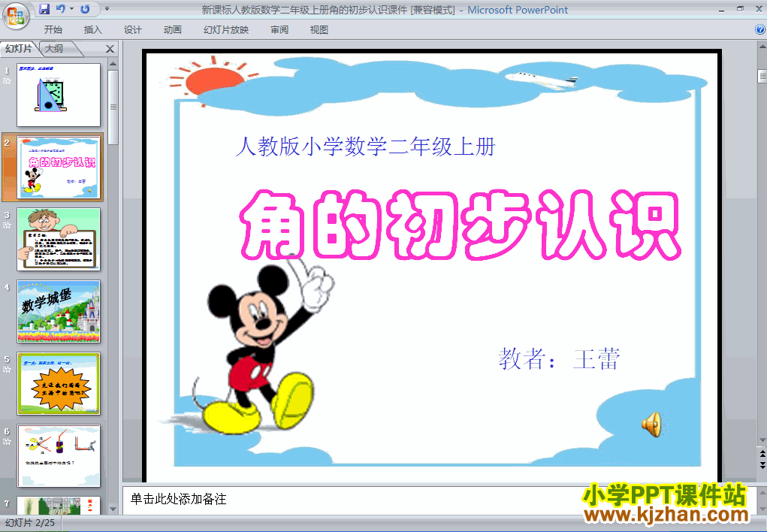
Task: Open the 设计 ribbon tab
Action: click(x=132, y=30)
